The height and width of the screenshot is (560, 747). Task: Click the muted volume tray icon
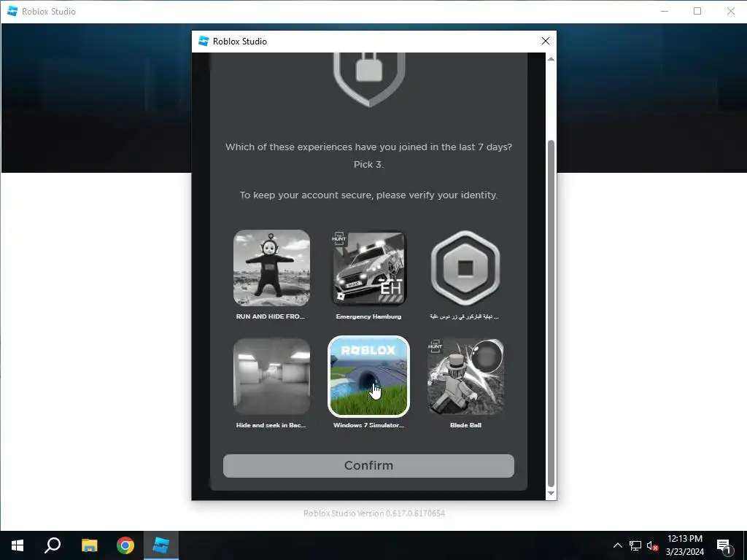click(x=652, y=545)
